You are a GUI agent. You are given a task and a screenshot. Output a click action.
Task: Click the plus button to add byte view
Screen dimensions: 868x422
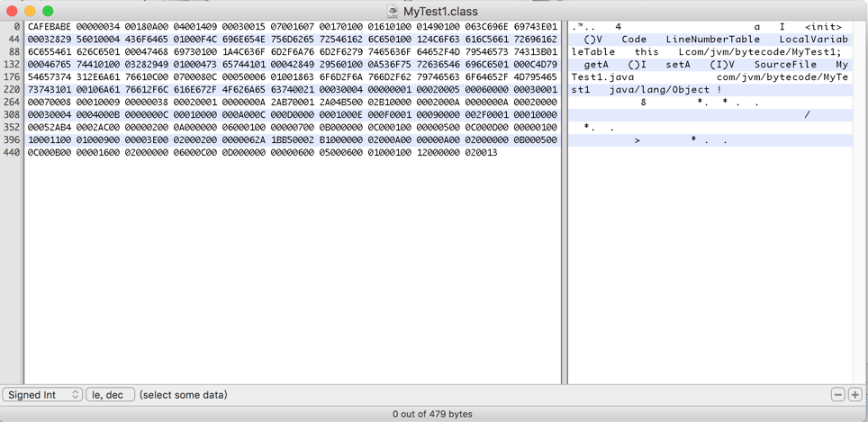tap(855, 395)
